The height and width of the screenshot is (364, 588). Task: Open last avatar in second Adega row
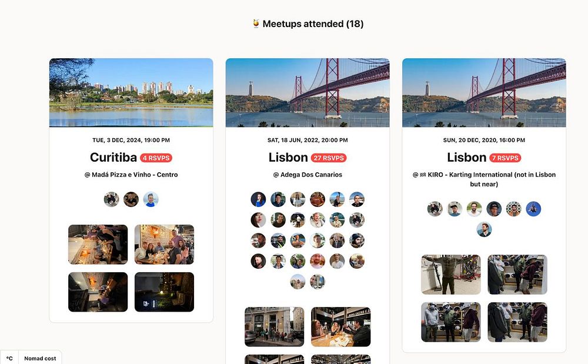click(357, 220)
